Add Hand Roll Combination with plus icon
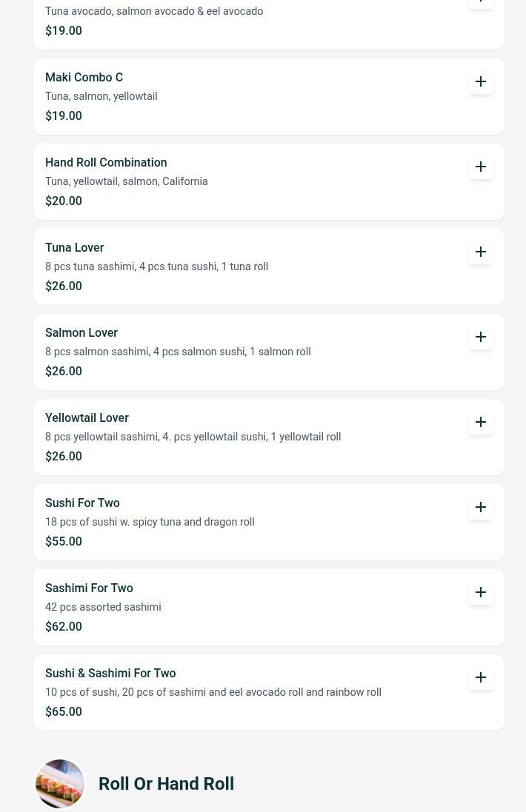 (x=481, y=167)
